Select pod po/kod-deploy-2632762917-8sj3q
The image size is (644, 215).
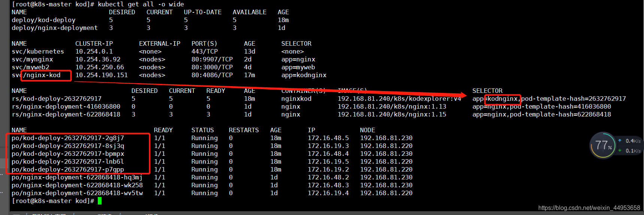68,146
